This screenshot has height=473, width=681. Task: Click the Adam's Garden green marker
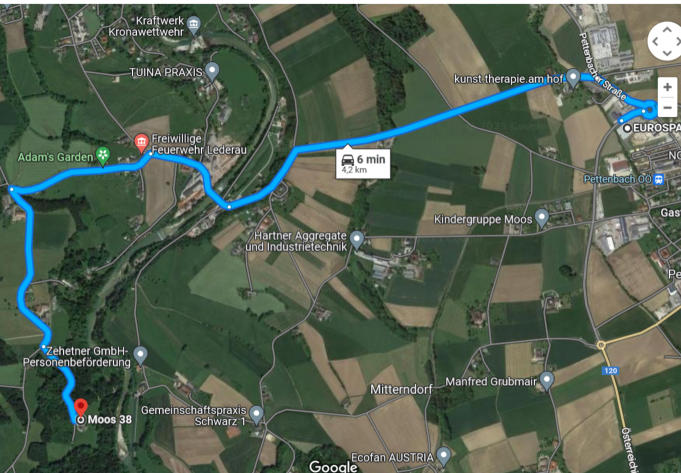coord(103,156)
